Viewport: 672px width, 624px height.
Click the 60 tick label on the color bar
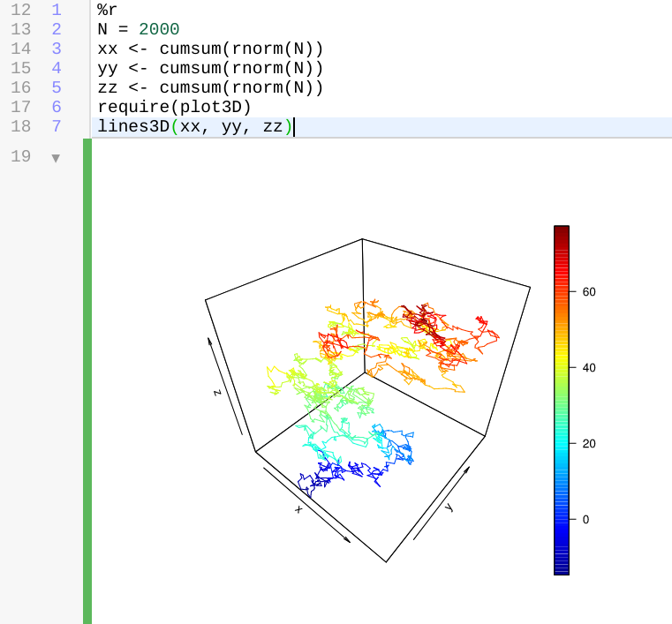589,291
